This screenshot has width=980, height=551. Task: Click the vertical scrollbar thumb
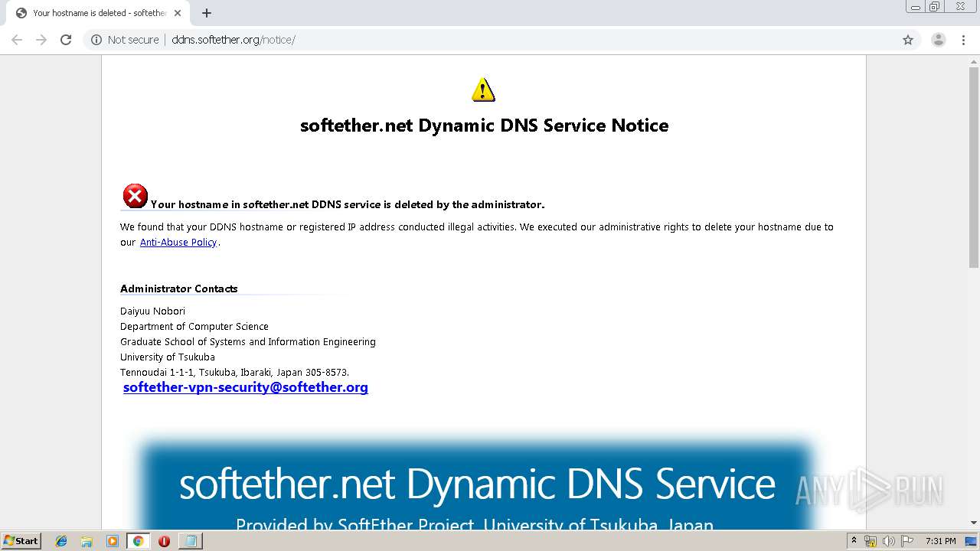pyautogui.click(x=974, y=168)
